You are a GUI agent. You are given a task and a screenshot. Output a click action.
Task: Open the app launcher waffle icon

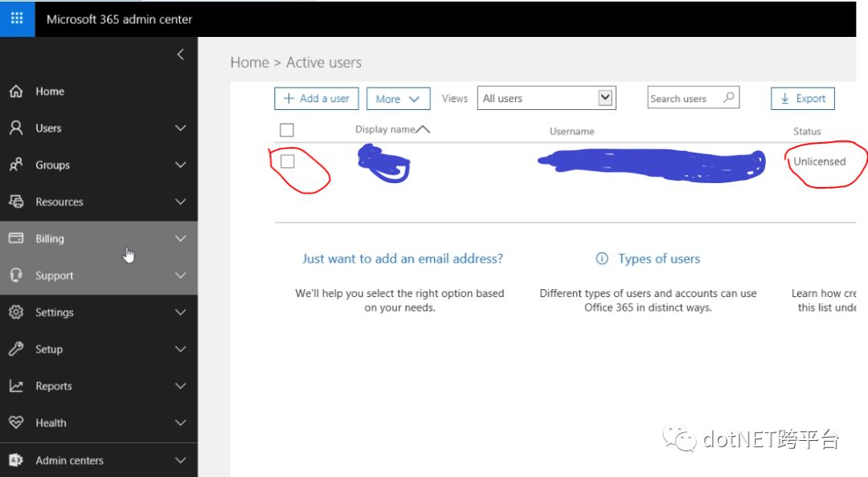click(x=17, y=18)
